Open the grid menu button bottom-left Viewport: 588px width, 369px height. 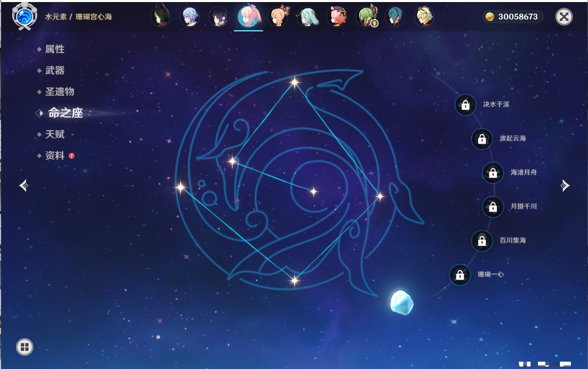pyautogui.click(x=24, y=347)
